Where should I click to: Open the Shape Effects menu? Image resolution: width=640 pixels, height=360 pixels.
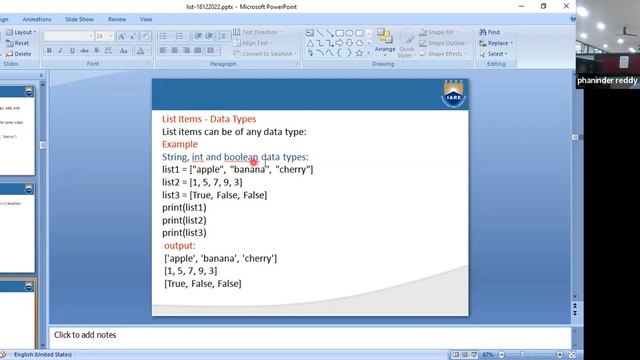(443, 53)
